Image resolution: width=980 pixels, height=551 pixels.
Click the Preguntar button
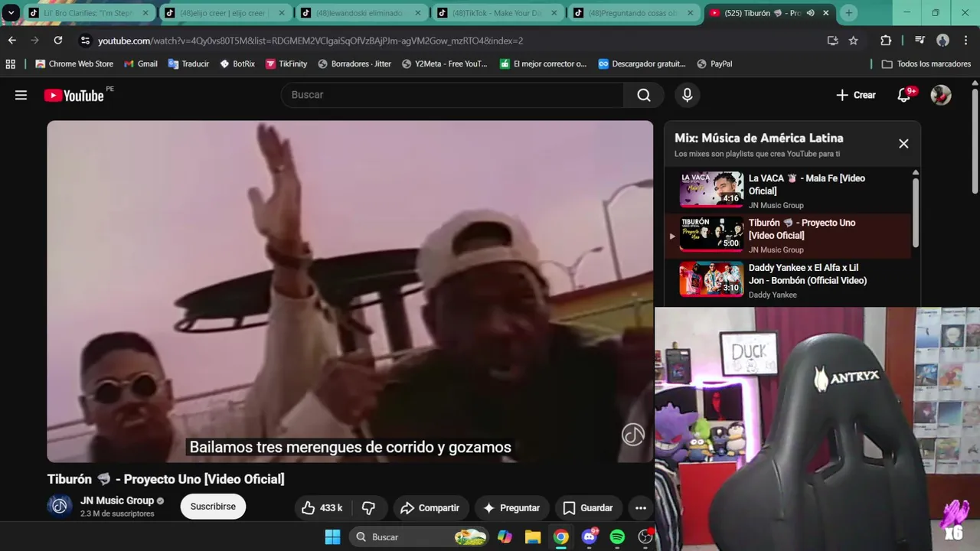point(511,507)
